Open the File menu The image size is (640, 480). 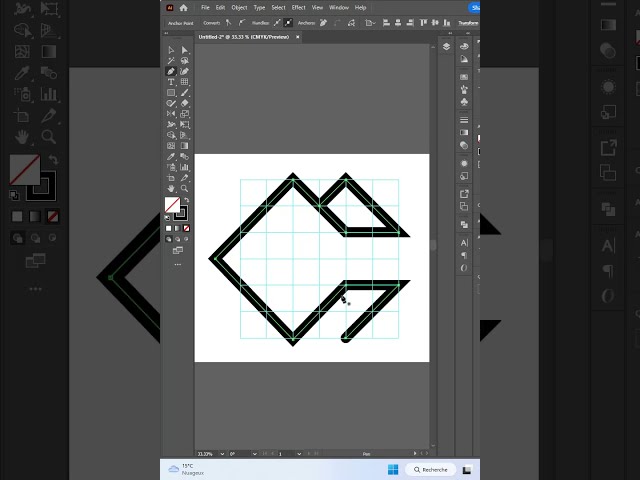pos(205,8)
